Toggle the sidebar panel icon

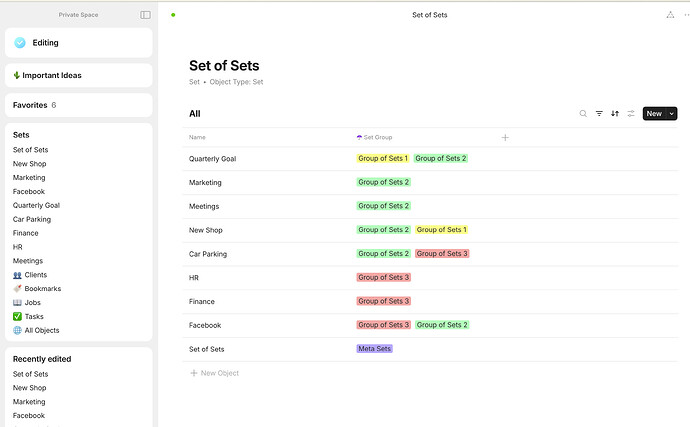(145, 15)
